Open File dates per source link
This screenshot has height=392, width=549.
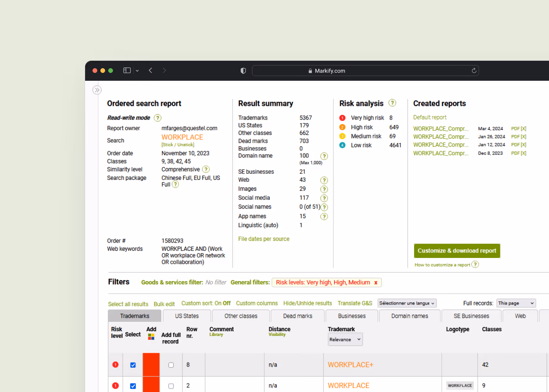click(x=264, y=239)
